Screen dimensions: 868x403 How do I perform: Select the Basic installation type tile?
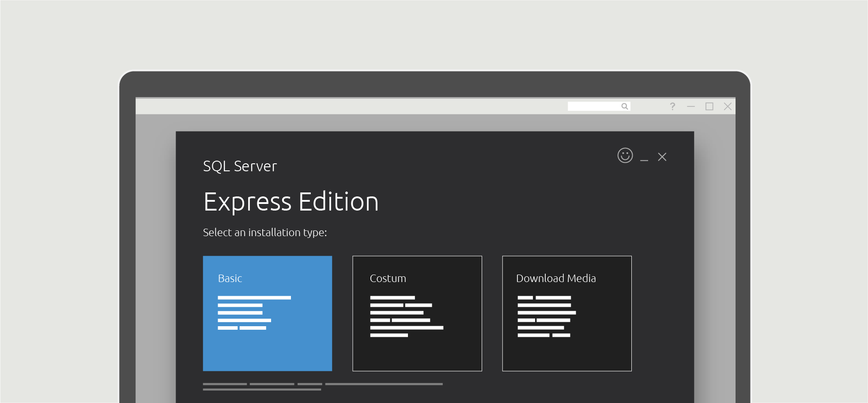click(267, 349)
